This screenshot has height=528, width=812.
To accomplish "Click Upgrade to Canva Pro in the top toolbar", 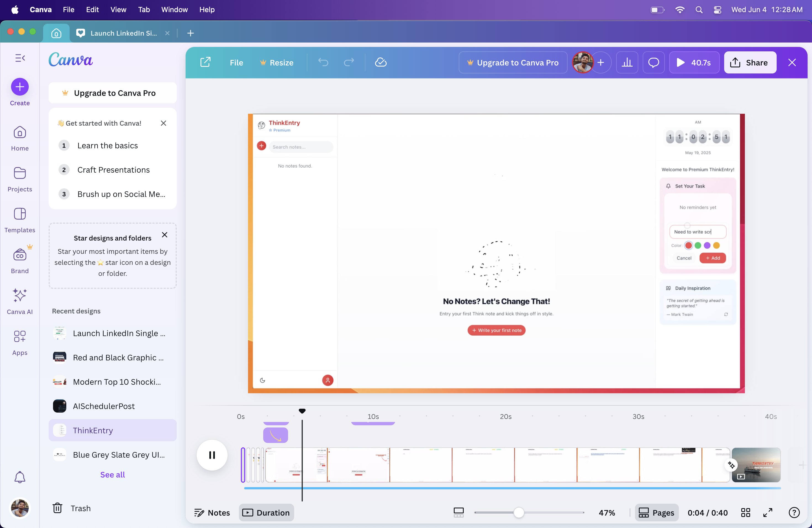I will 513,62.
